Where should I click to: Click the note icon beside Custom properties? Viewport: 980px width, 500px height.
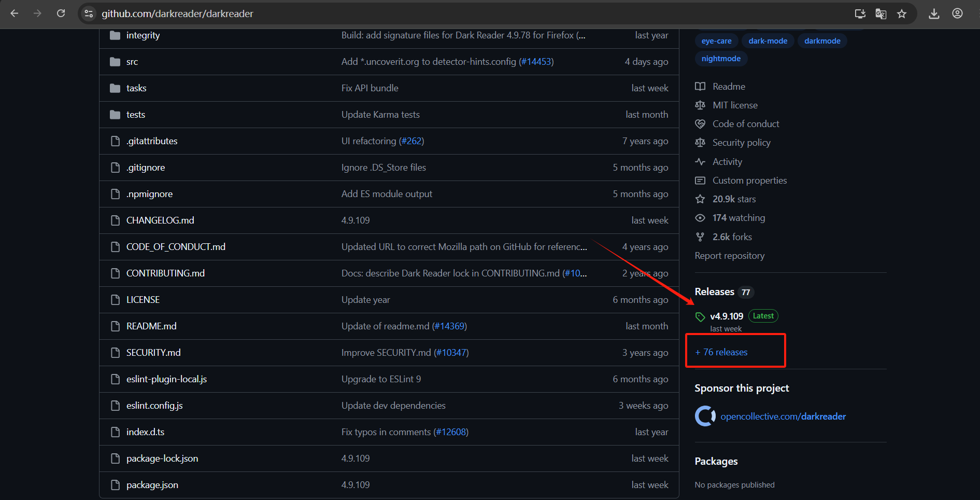[x=700, y=180]
